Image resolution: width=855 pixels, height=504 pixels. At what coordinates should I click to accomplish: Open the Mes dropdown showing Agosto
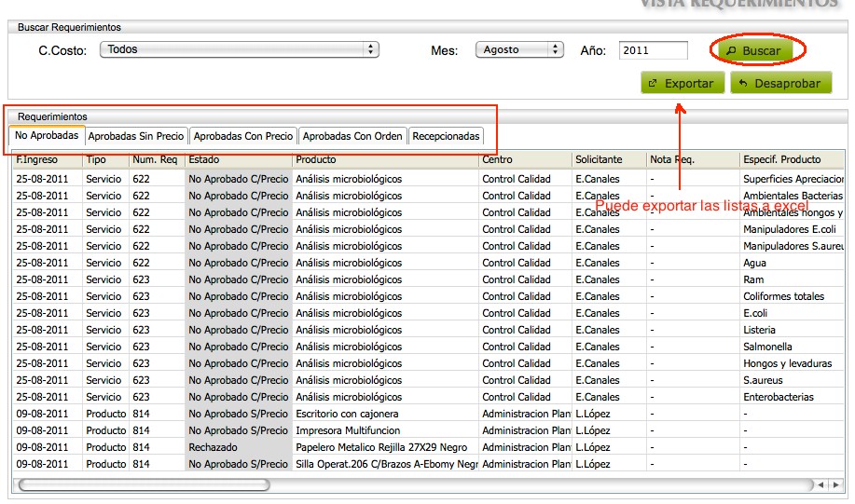tap(519, 49)
